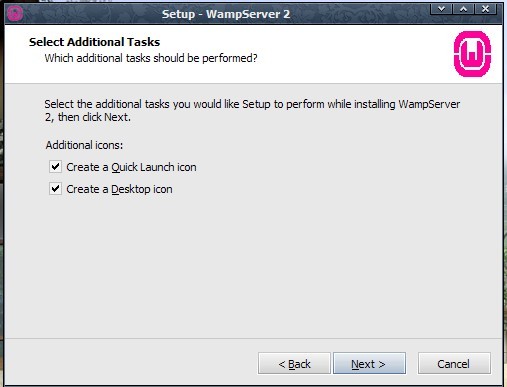Click the empty gray area below the checkboxes

pos(253,267)
